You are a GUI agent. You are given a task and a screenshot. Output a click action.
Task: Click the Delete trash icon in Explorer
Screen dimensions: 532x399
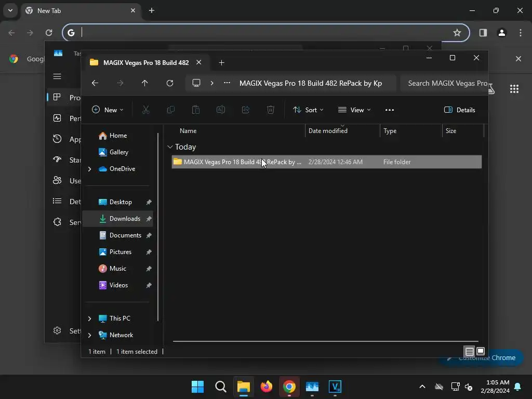click(270, 110)
